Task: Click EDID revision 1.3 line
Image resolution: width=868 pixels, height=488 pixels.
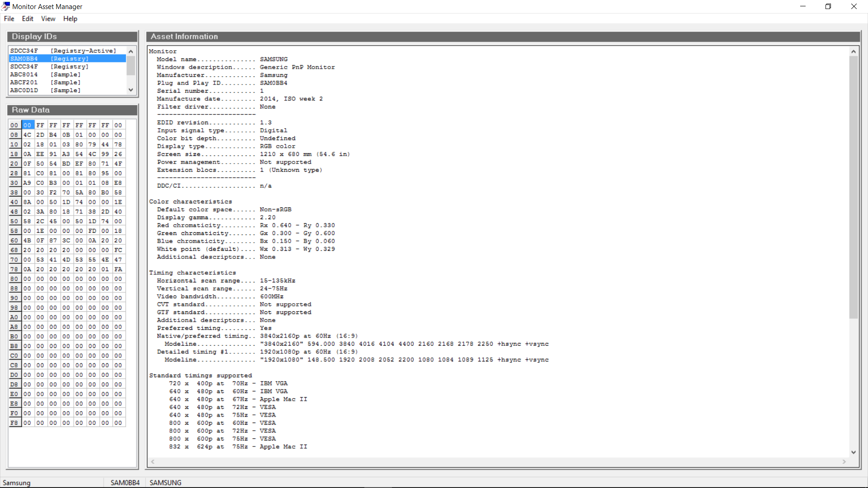Action: (214, 122)
